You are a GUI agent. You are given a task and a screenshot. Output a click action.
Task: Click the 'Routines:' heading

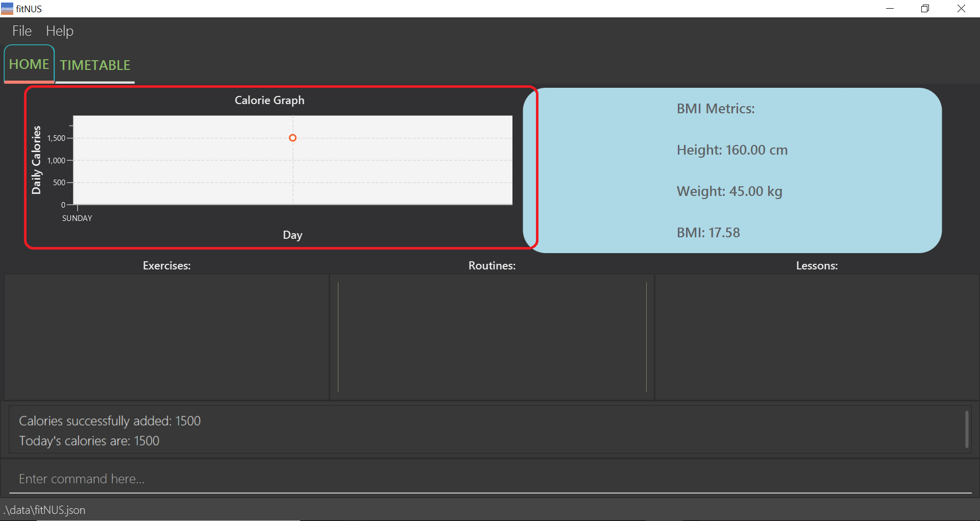tap(492, 266)
